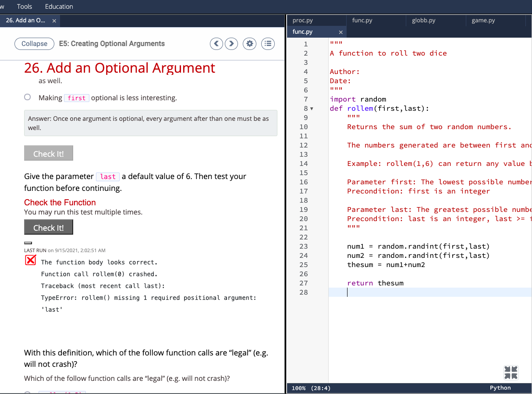Click the red X failed test icon

point(30,260)
